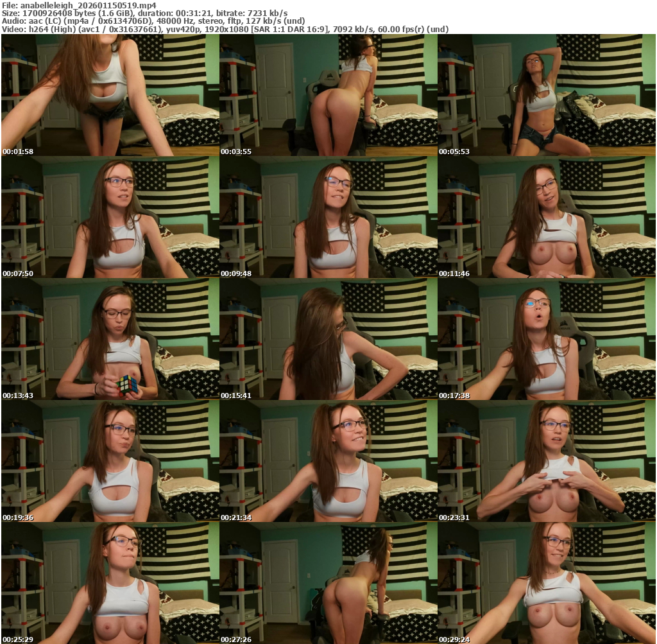The height and width of the screenshot is (644, 657).
Task: Click the thumbnail at timestamp 00:01:58
Action: click(x=110, y=95)
